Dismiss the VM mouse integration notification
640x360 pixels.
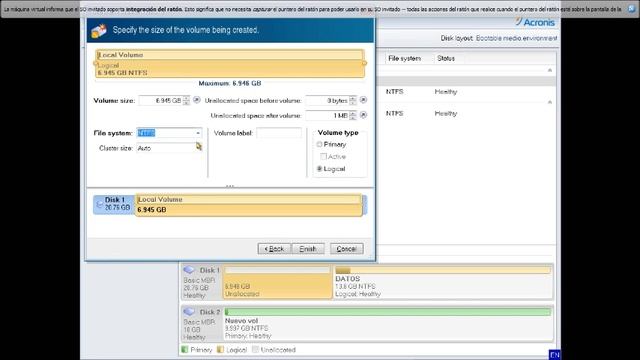tap(631, 9)
